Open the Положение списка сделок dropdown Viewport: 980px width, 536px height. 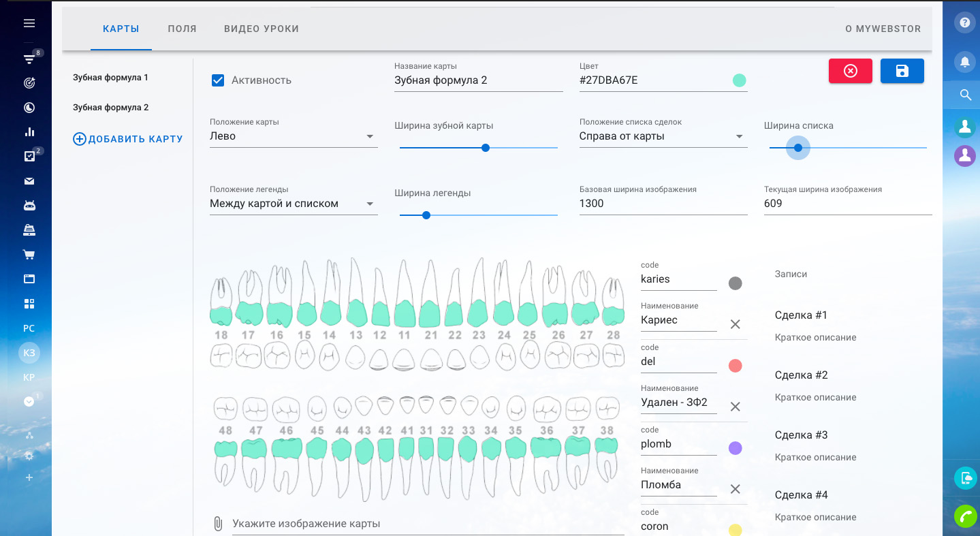coord(663,136)
